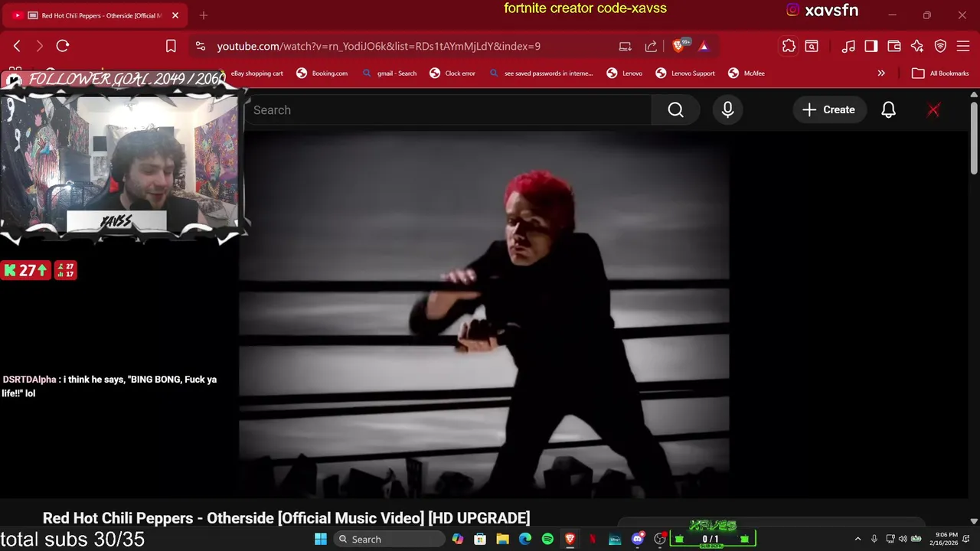Open the Booking.com bookmark
Image resolution: width=980 pixels, height=551 pixels.
322,73
